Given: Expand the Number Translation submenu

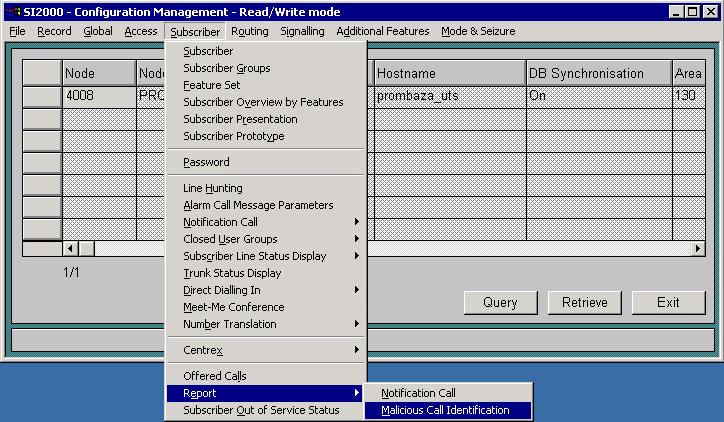Looking at the screenshot, I should coord(229,324).
